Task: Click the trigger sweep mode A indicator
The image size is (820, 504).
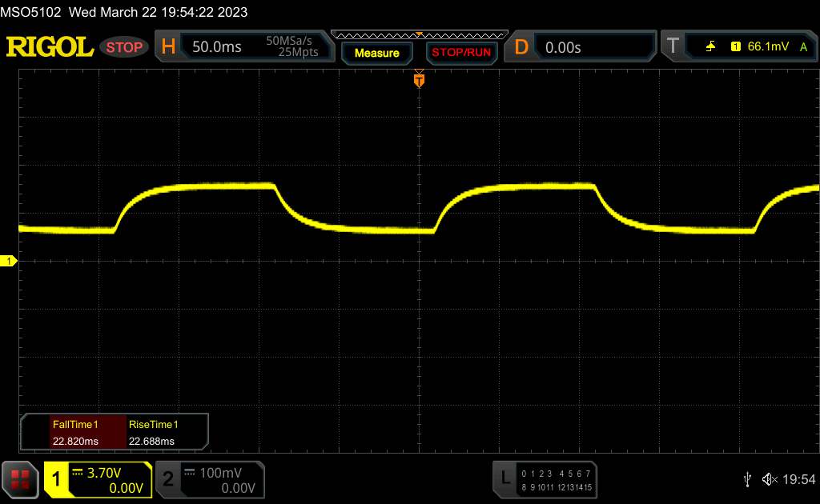Action: [x=803, y=47]
